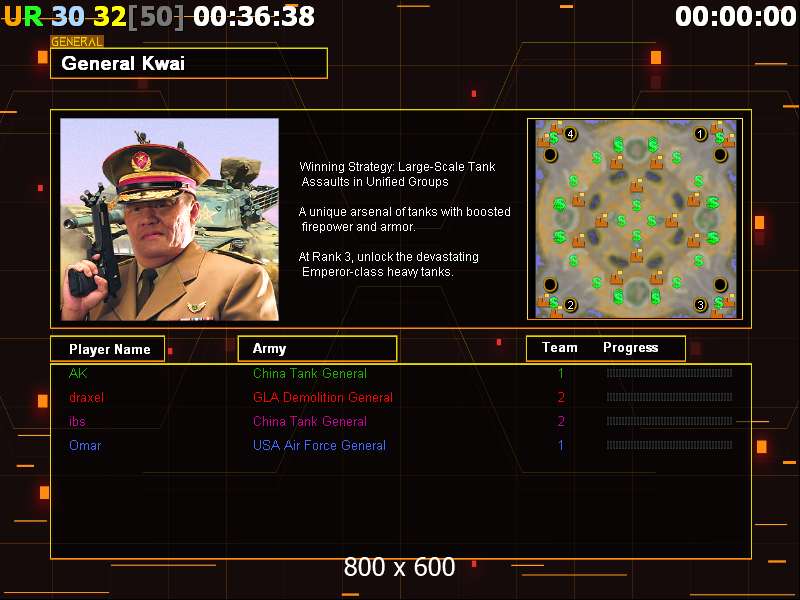Click USA Air Force General army text
This screenshot has height=600, width=800.
click(319, 445)
